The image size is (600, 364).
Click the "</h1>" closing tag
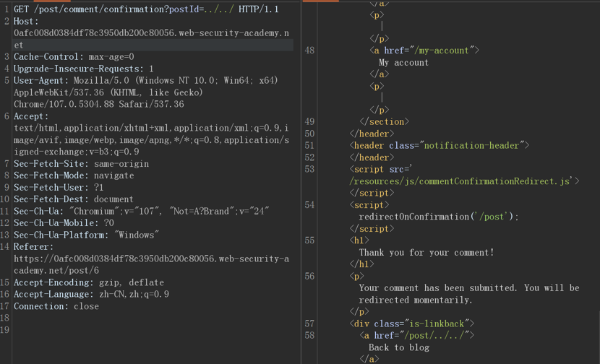point(361,264)
